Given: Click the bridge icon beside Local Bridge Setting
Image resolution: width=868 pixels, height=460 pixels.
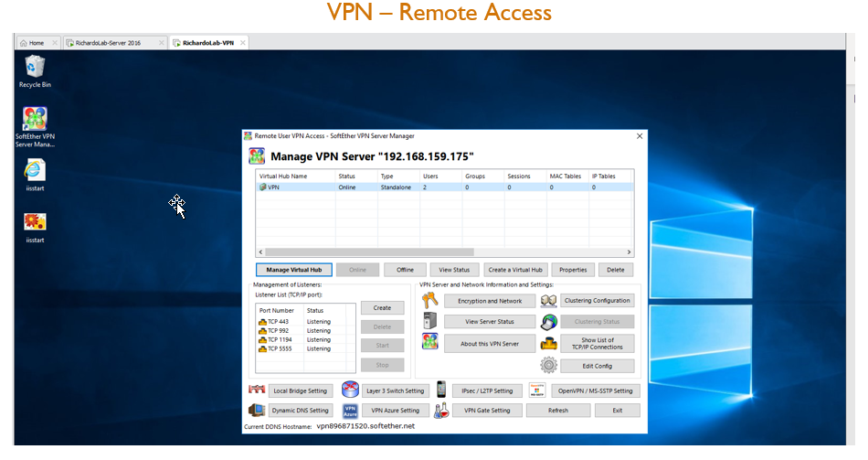Looking at the screenshot, I should coord(257,390).
